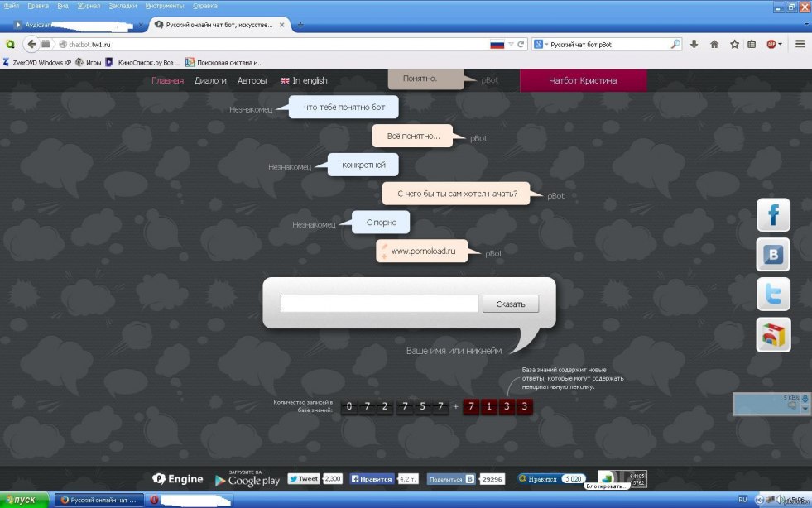Click the Twitter bird icon on the right sidebar
The width and height of the screenshot is (812, 508).
click(773, 295)
